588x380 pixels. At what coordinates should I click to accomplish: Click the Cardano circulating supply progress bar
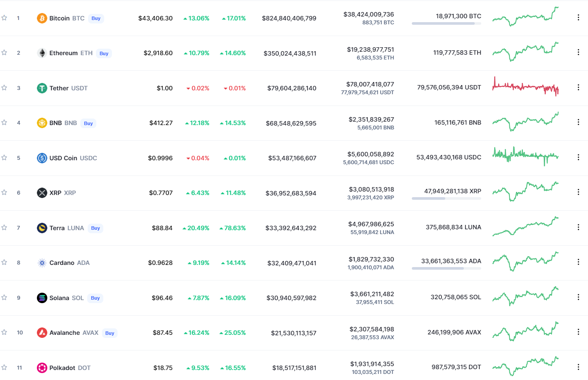pyautogui.click(x=447, y=268)
